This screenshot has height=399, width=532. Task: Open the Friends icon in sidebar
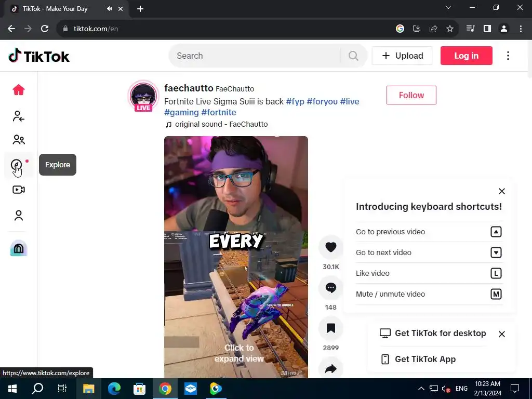tap(19, 140)
